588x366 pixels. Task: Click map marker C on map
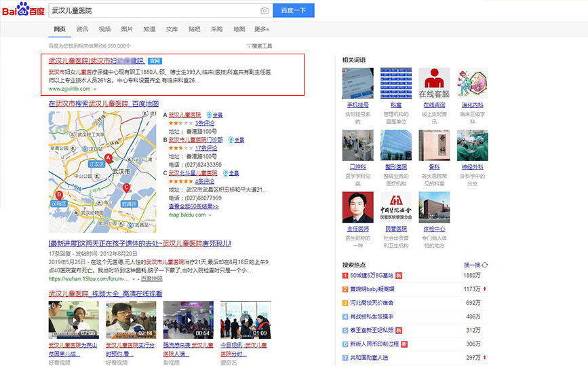pyautogui.click(x=126, y=187)
